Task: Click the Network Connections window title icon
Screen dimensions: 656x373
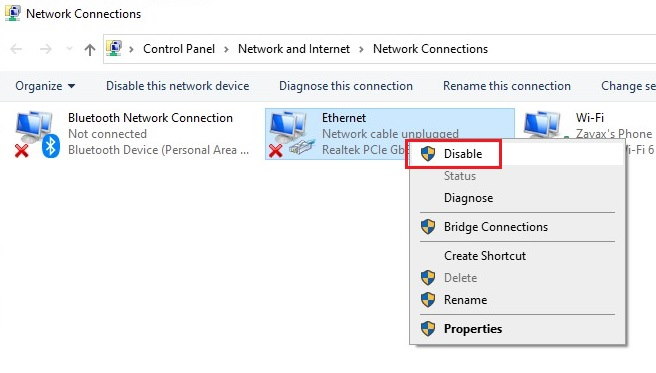Action: click(x=13, y=13)
